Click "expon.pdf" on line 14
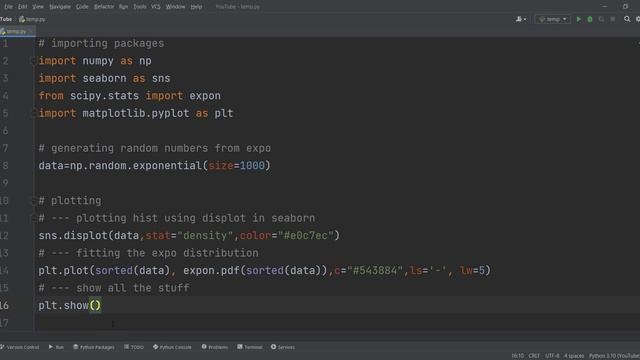This screenshot has width=640, height=360. [x=211, y=270]
